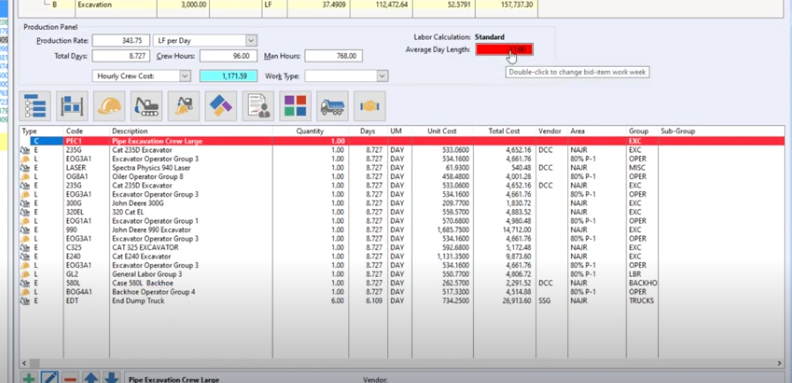Sort by the Unit Cost column header

tap(442, 131)
